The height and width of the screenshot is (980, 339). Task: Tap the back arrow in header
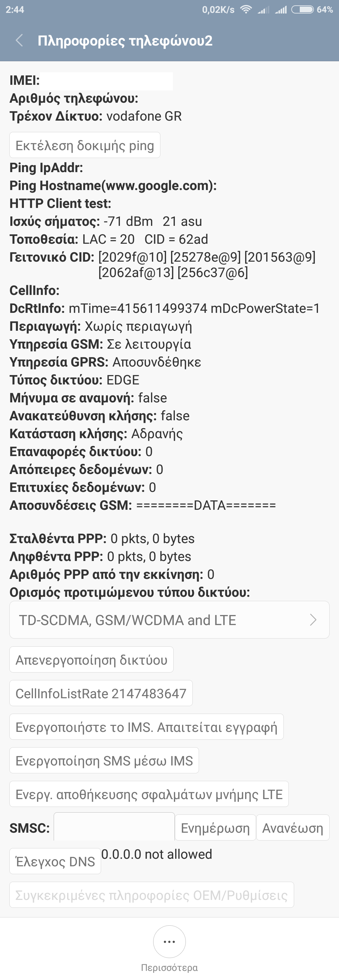coord(19,40)
